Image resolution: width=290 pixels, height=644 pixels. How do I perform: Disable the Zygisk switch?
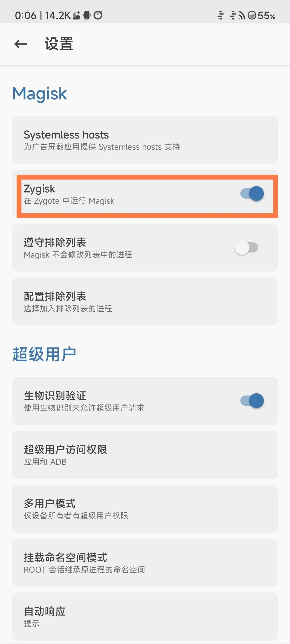(252, 193)
